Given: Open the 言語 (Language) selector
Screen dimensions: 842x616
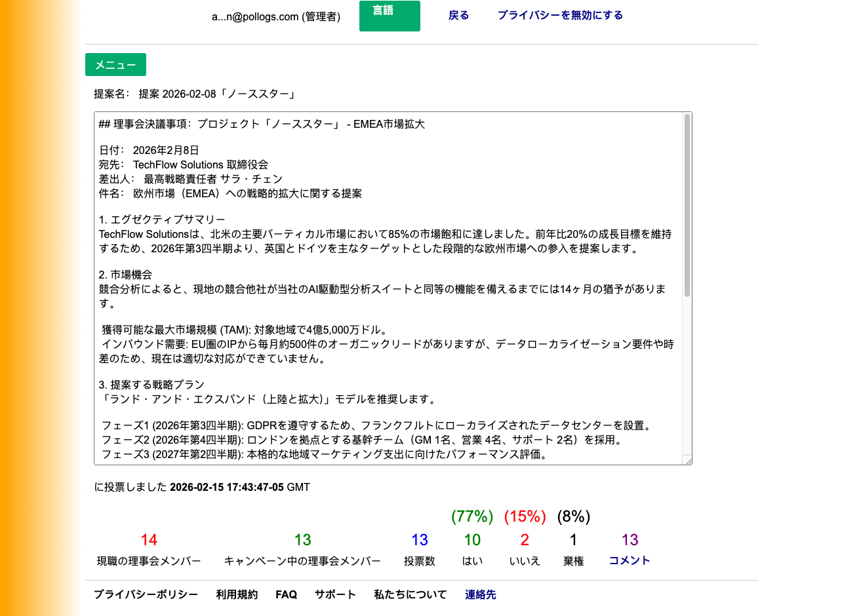Looking at the screenshot, I should (390, 16).
